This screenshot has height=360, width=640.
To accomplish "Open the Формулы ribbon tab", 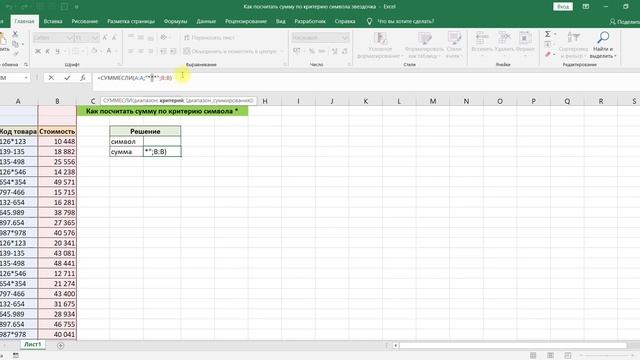I will (x=176, y=21).
